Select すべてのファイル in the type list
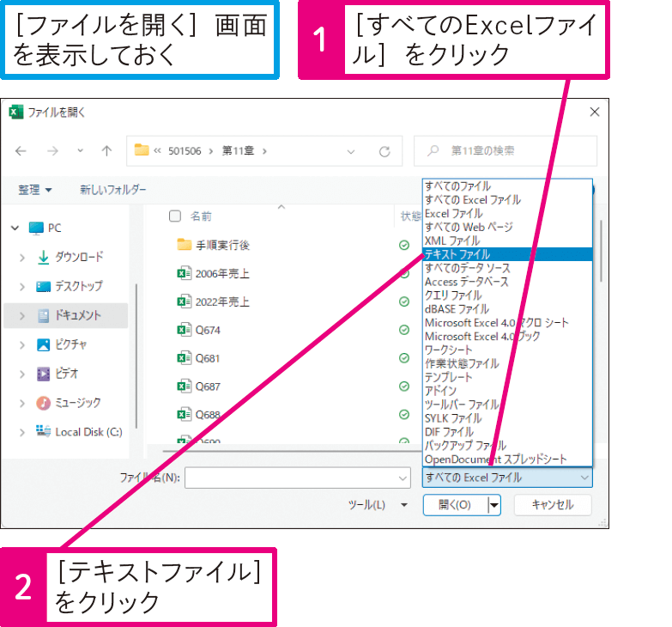672x627 pixels. [507, 186]
